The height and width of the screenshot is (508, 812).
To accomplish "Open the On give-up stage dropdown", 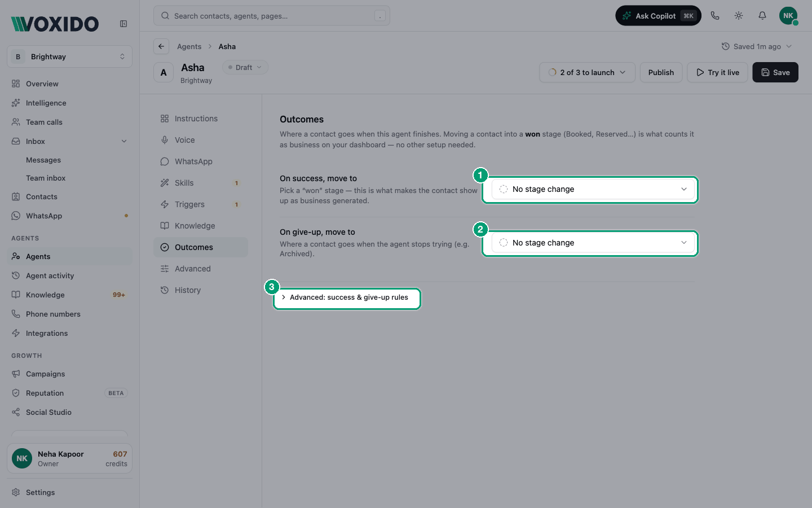I will click(593, 243).
